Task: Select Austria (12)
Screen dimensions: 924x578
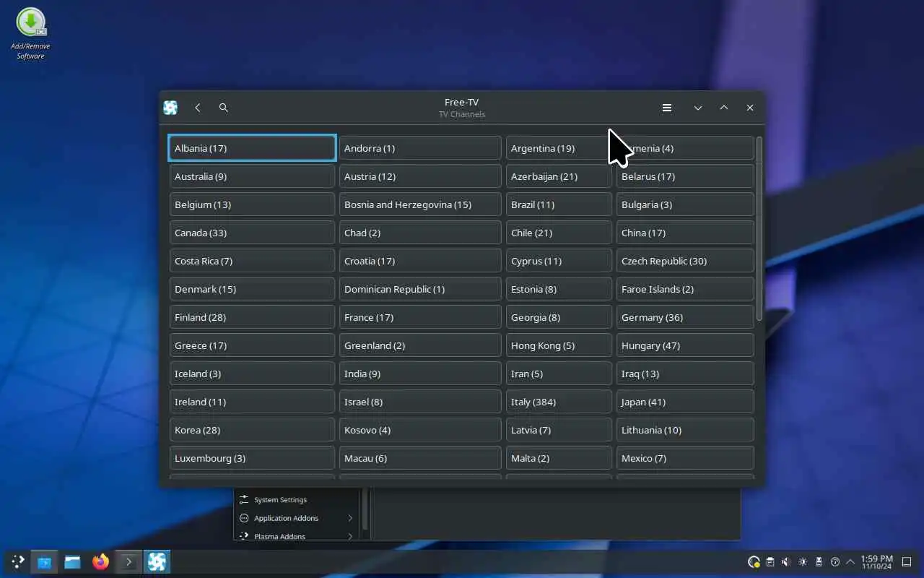Action: [x=420, y=176]
